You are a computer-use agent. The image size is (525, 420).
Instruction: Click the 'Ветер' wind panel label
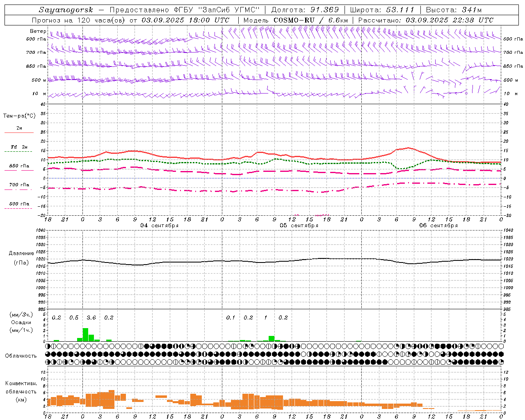pyautogui.click(x=38, y=31)
